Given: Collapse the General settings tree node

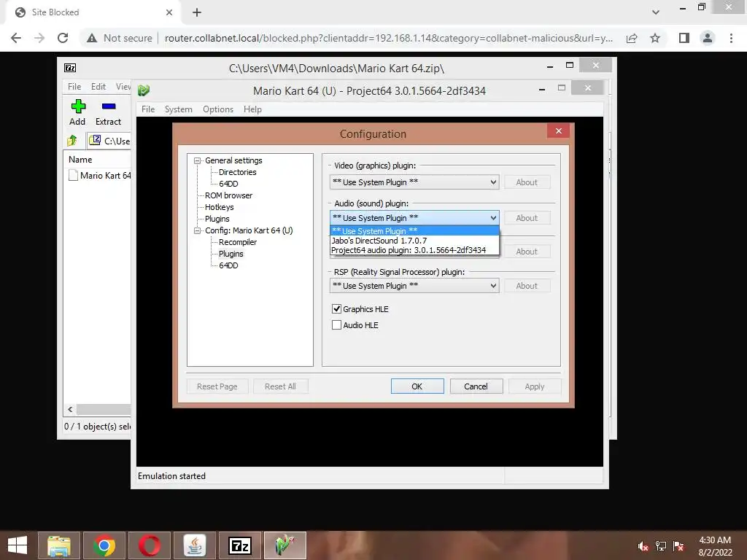Looking at the screenshot, I should click(x=197, y=161).
